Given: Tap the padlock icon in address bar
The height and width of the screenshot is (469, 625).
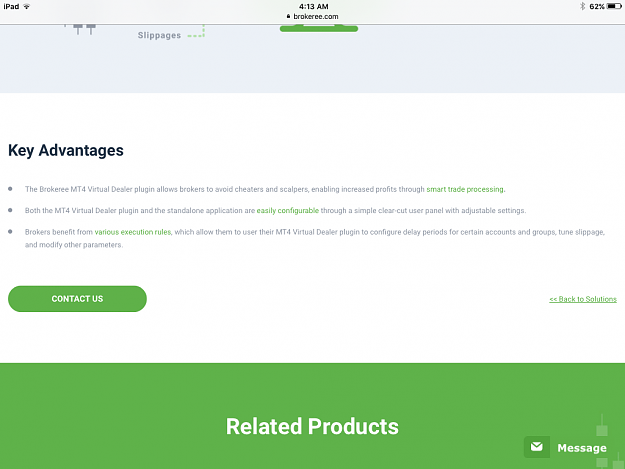Looking at the screenshot, I should tap(289, 16).
